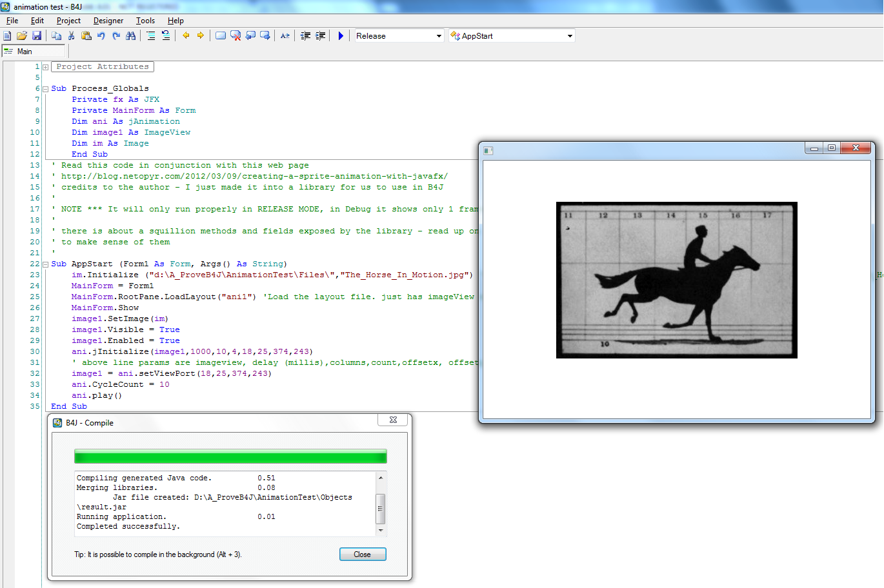Open the Designer menu

point(108,21)
